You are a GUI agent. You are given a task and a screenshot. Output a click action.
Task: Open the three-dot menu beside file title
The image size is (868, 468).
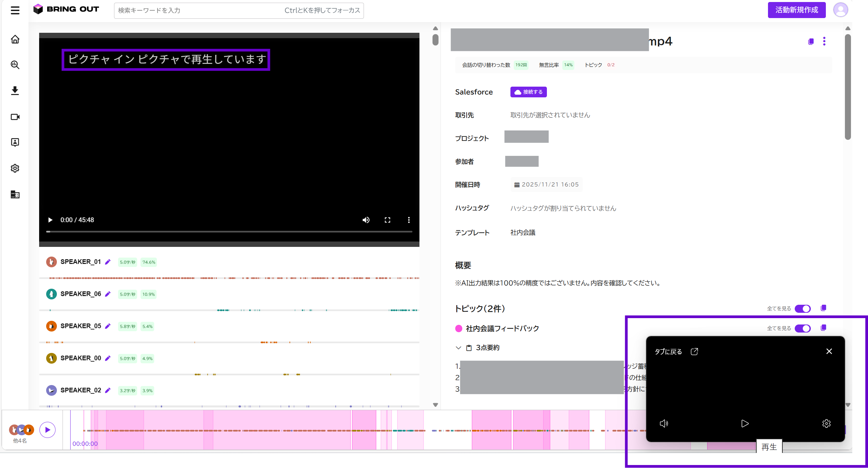click(x=824, y=41)
